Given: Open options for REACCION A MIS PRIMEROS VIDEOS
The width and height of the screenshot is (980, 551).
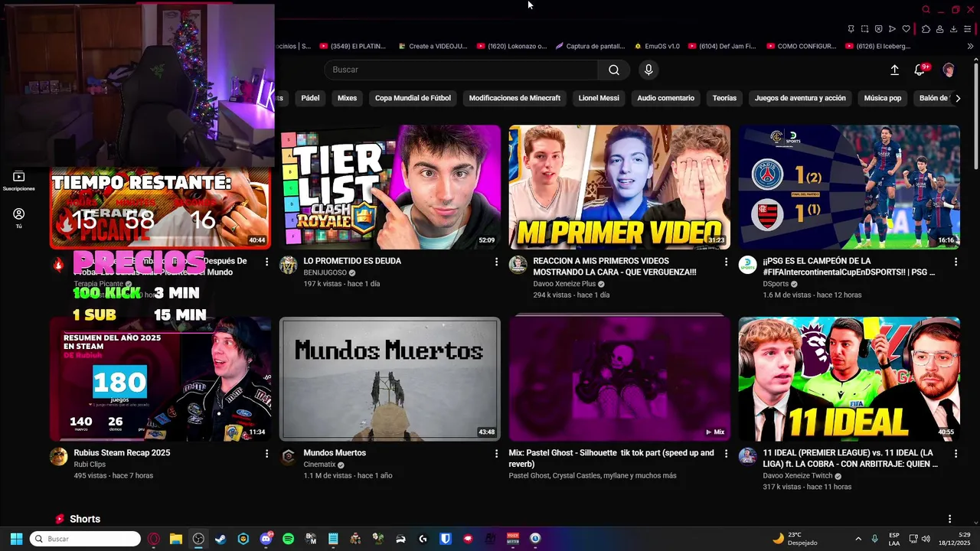Looking at the screenshot, I should point(726,262).
